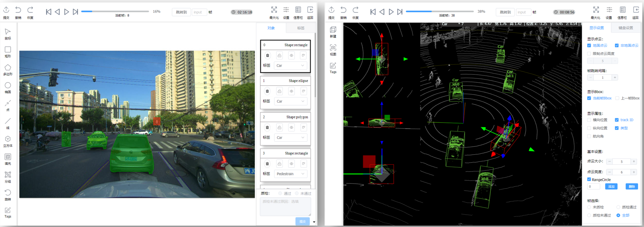Open the 视图 view camera icon
Viewport: 644px width, 227px height.
click(333, 48)
